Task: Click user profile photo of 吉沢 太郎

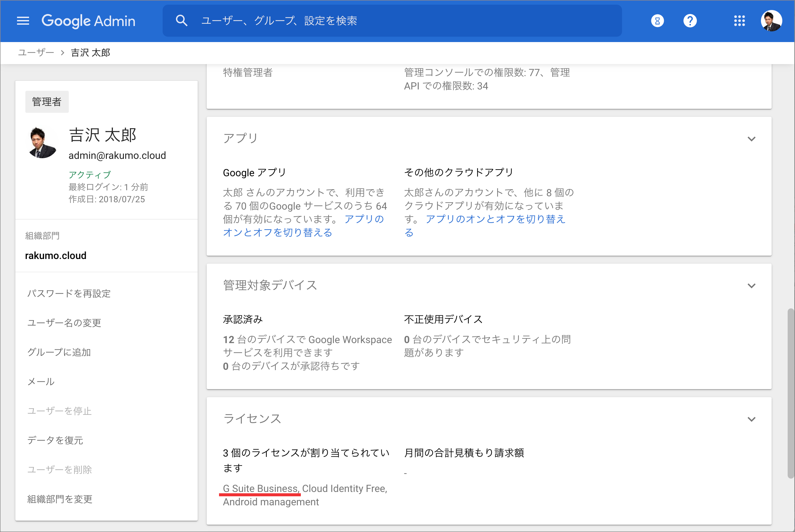Action: click(41, 143)
